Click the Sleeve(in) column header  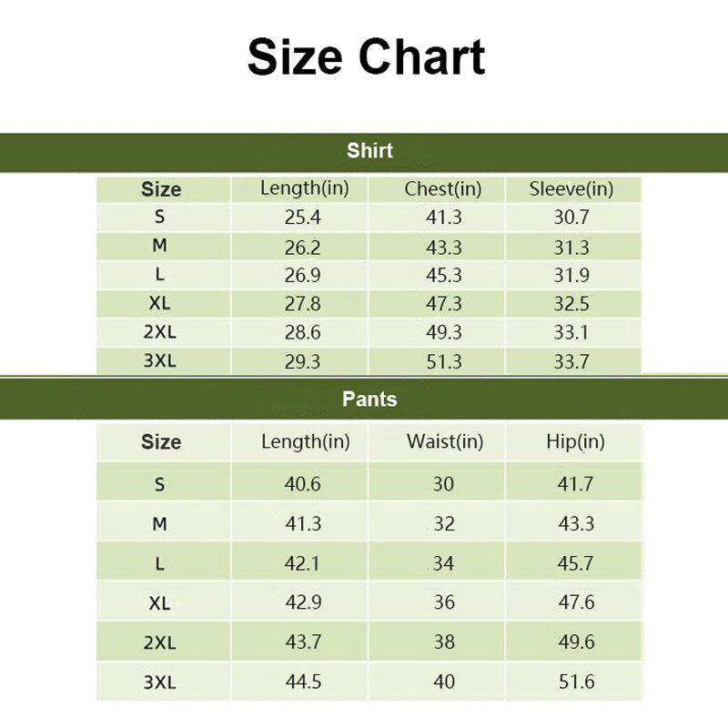click(x=571, y=189)
